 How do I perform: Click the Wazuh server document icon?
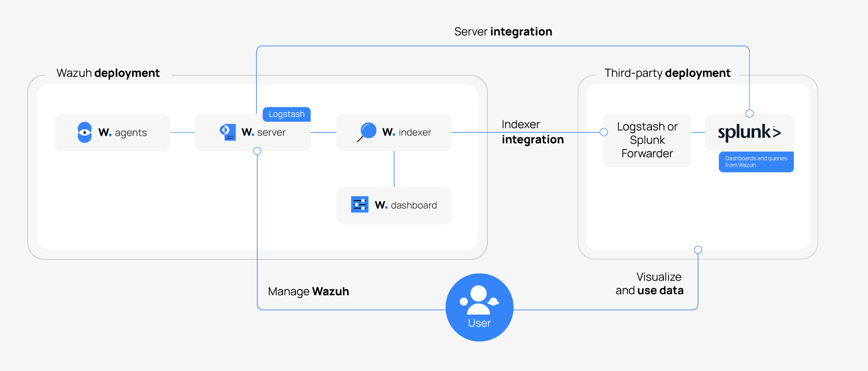(228, 132)
